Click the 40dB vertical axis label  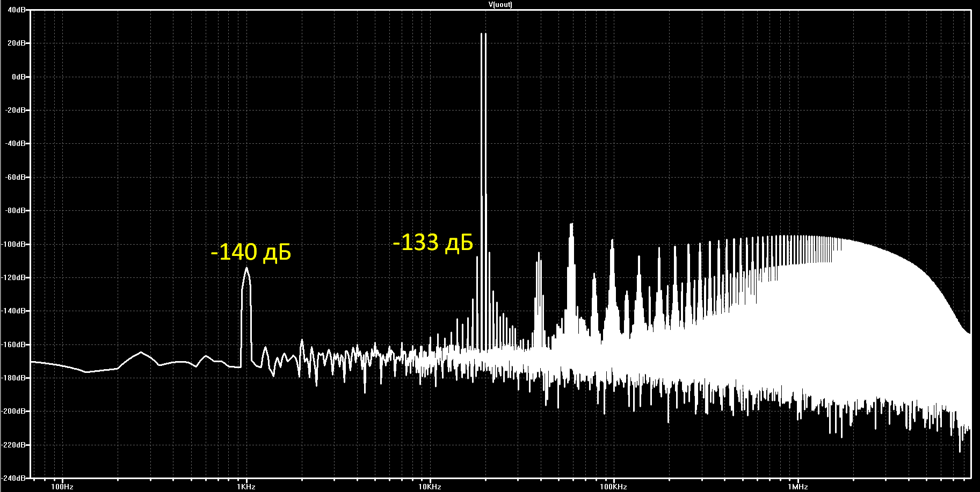pos(16,10)
